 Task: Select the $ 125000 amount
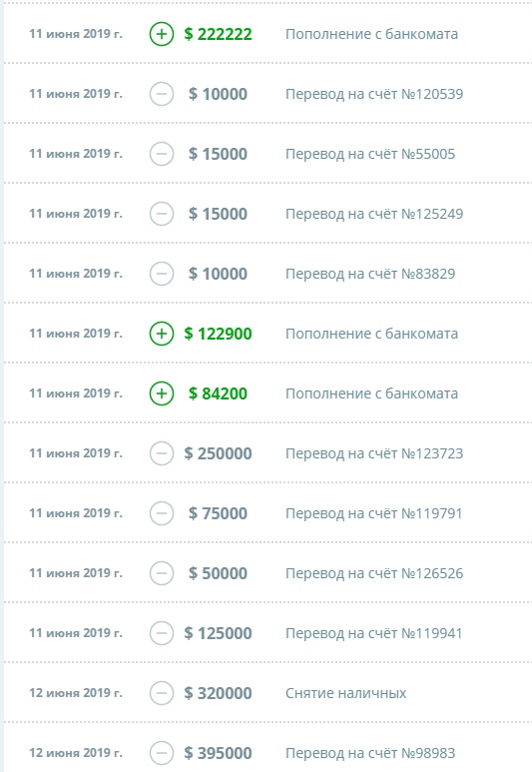pos(218,633)
